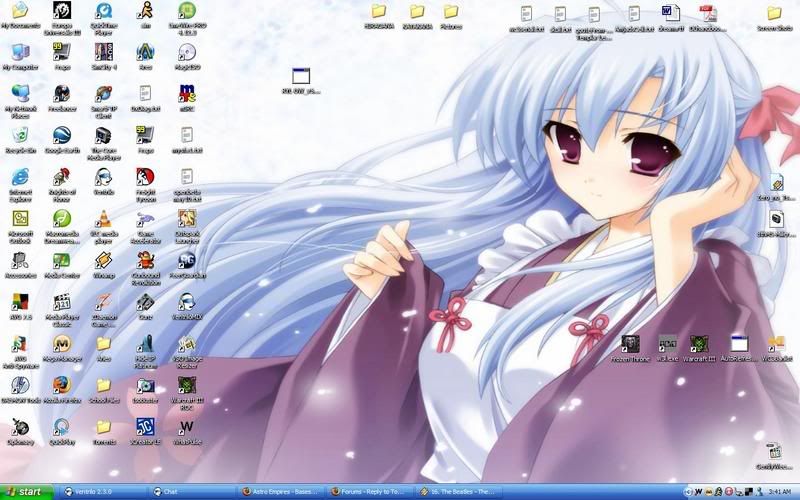Image resolution: width=800 pixels, height=500 pixels.
Task: Open the Torrents folder on the desktop
Action: (x=103, y=428)
